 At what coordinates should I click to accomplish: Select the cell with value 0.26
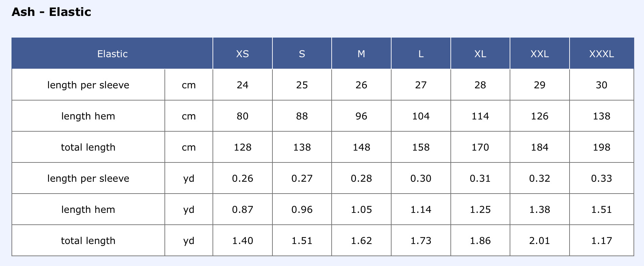click(242, 178)
